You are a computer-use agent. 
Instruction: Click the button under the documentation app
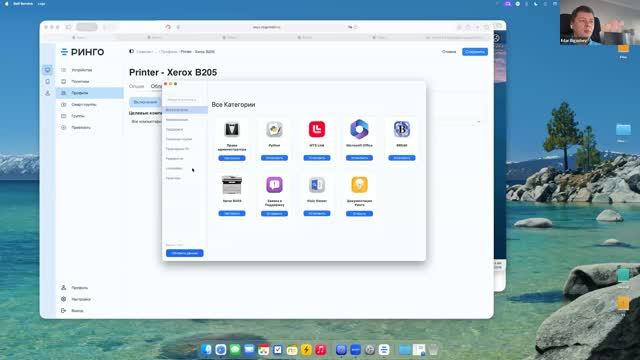tap(359, 214)
